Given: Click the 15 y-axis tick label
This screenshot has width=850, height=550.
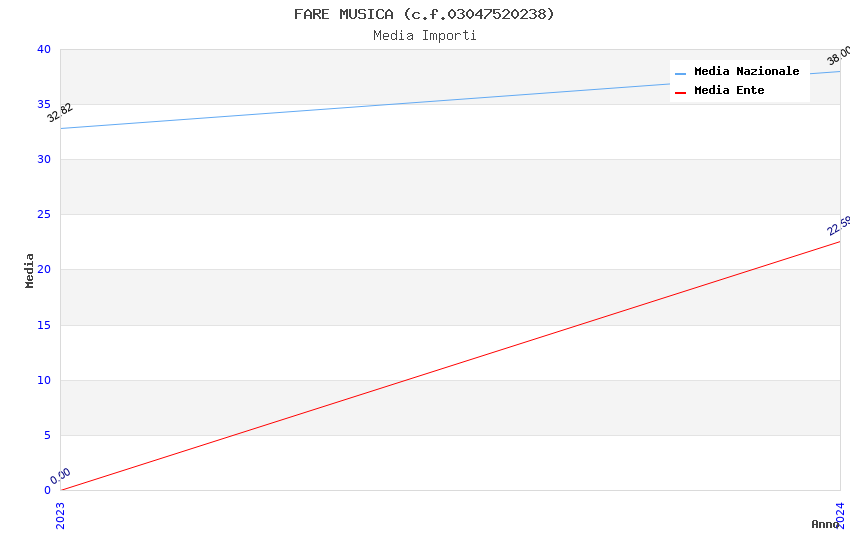Looking at the screenshot, I should 43,325.
